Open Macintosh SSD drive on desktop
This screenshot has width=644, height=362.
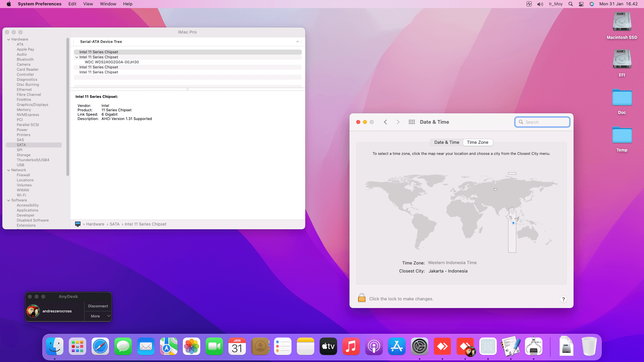click(622, 22)
